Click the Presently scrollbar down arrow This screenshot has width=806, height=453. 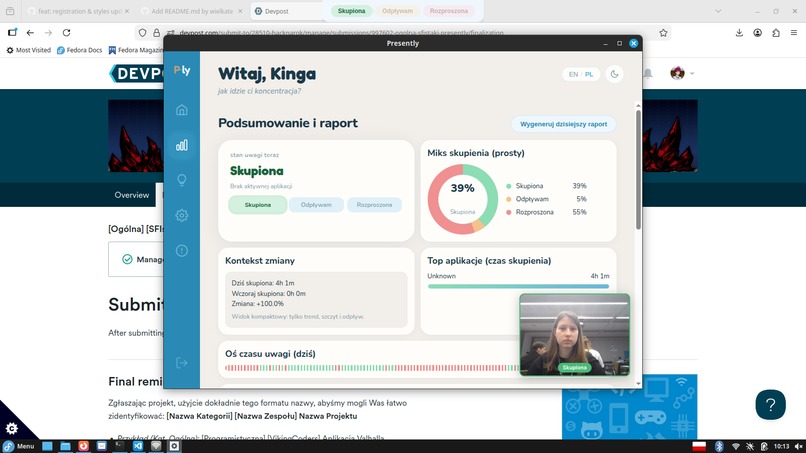(x=638, y=383)
